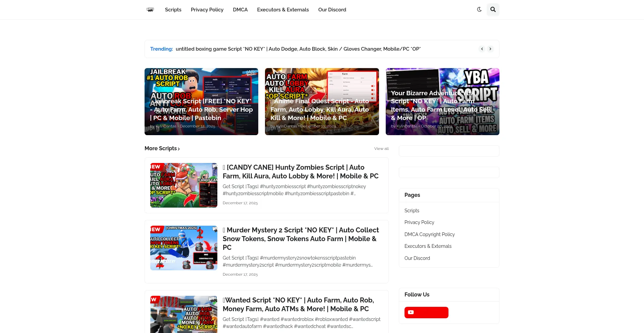Open the search magnifier button
This screenshot has height=333, width=644.
[493, 9]
